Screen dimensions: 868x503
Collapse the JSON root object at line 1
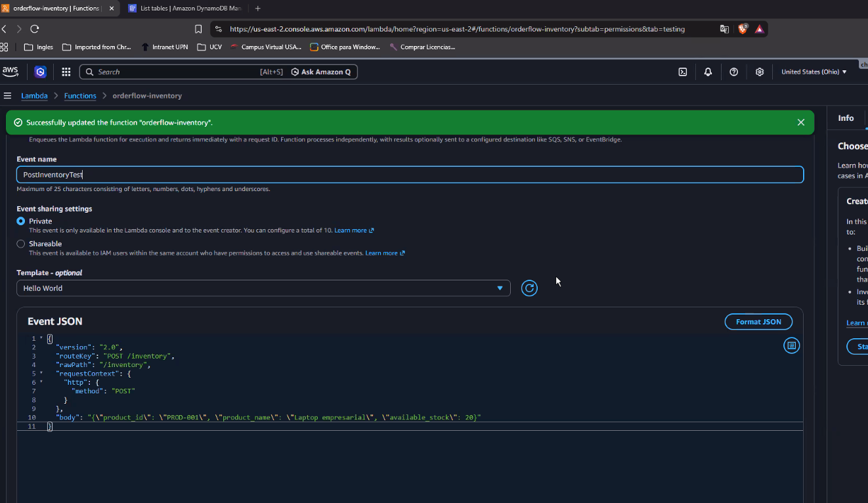[41, 339]
